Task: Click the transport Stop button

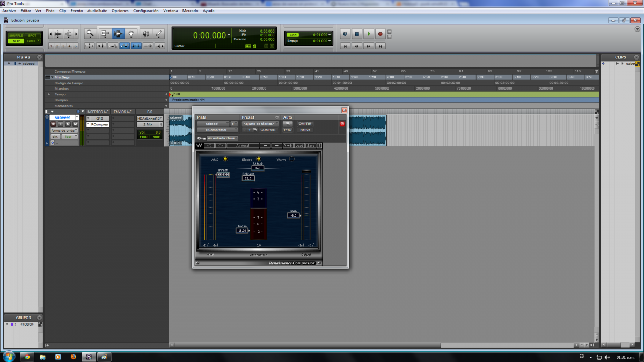Action: pyautogui.click(x=357, y=34)
